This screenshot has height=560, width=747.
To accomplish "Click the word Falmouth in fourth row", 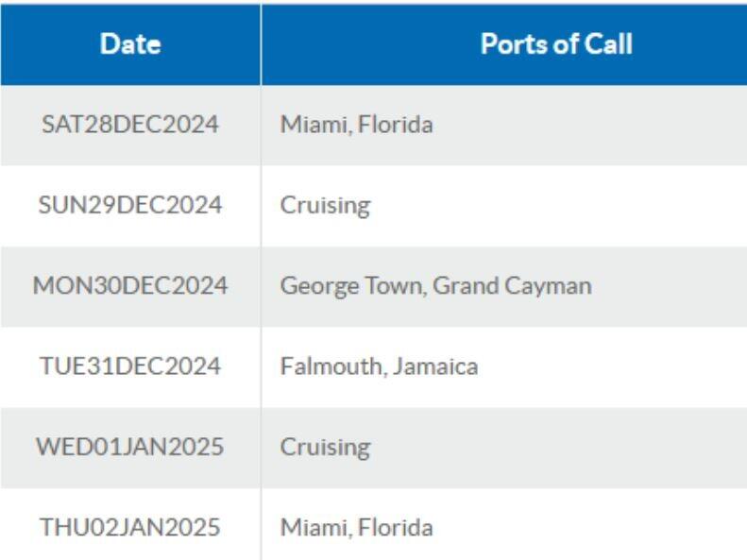I will pos(331,366).
